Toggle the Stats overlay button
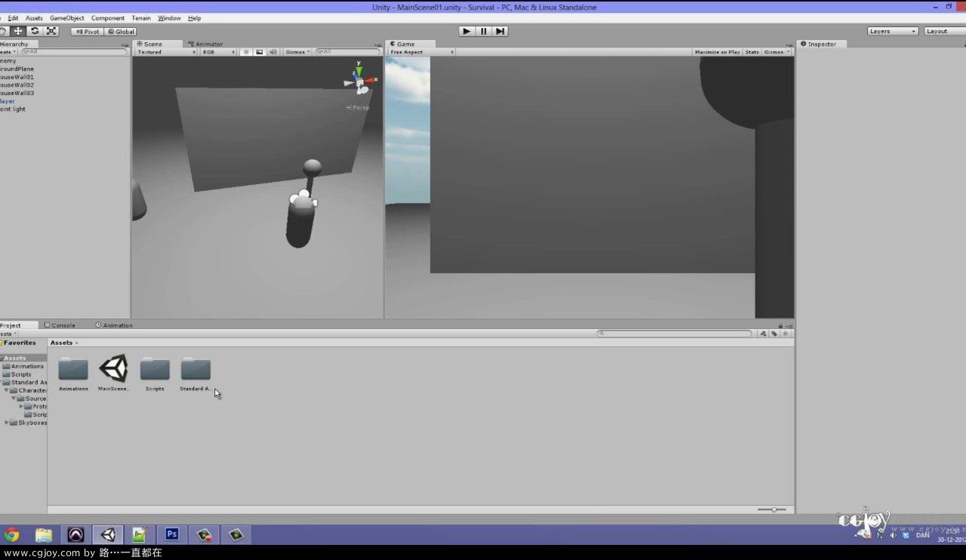This screenshot has height=560, width=966. 752,52
